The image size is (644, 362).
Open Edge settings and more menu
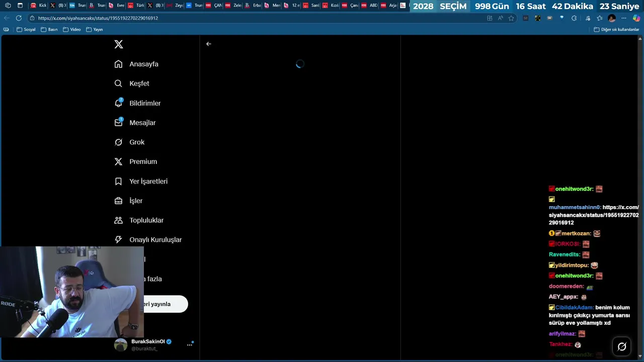coord(624,18)
